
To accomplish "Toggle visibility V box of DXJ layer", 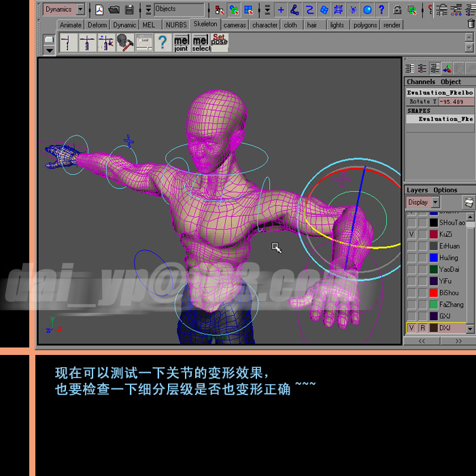I will click(x=411, y=328).
